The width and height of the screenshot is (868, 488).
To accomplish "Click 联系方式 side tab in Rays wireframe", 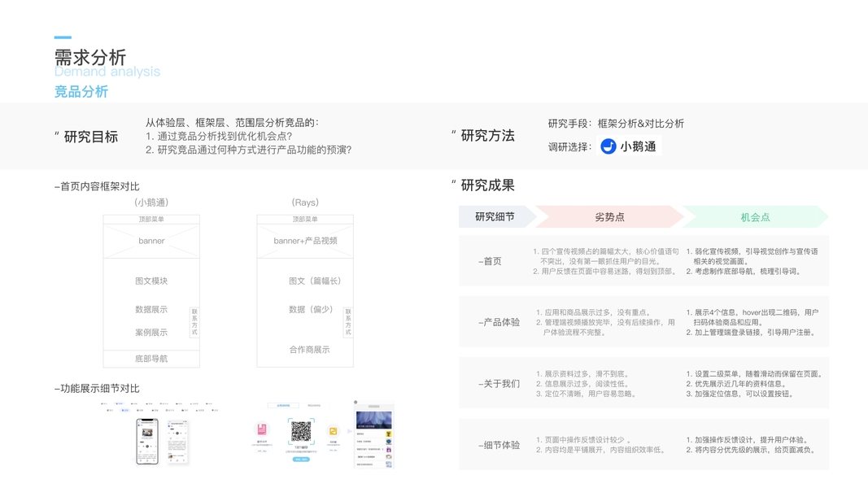I will (348, 322).
